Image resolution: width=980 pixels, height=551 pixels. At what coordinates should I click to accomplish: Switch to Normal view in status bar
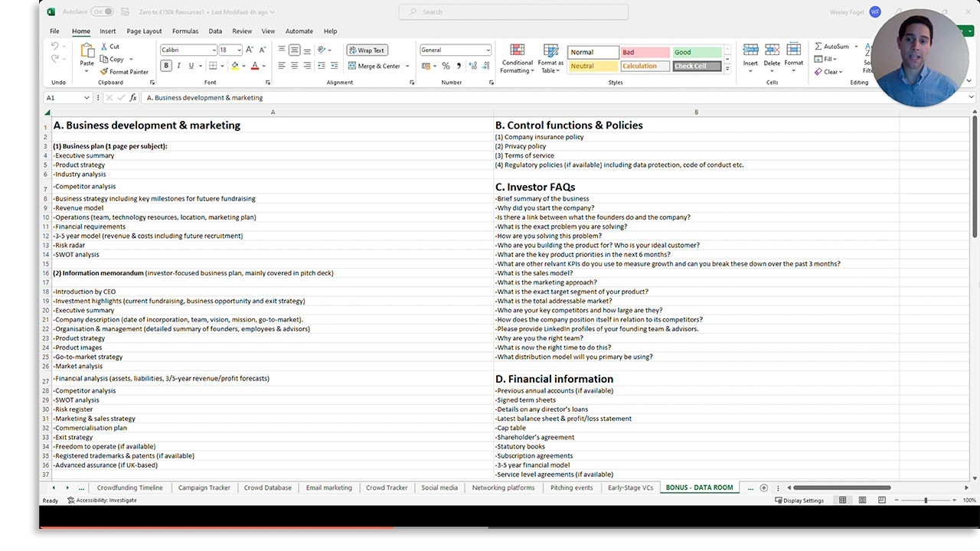tap(842, 500)
